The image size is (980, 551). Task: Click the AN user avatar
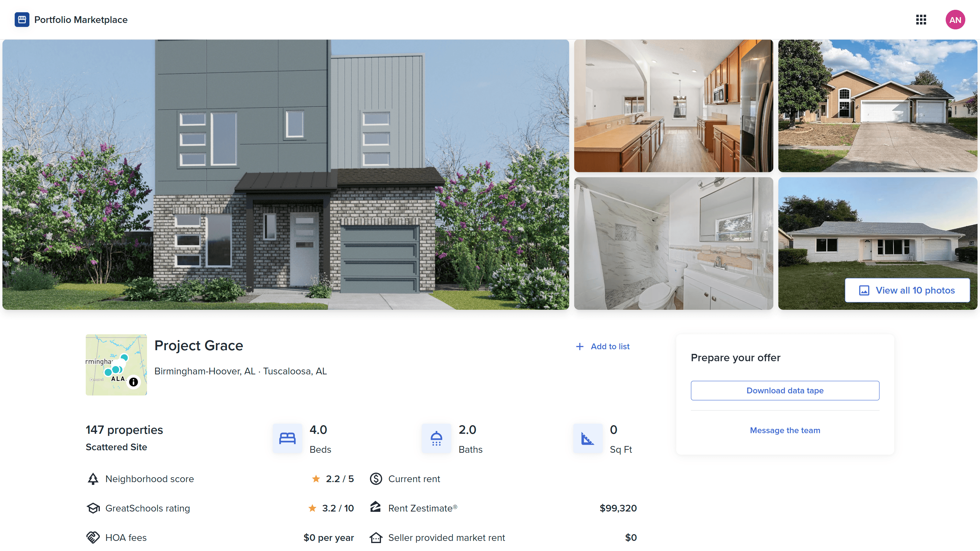[955, 20]
